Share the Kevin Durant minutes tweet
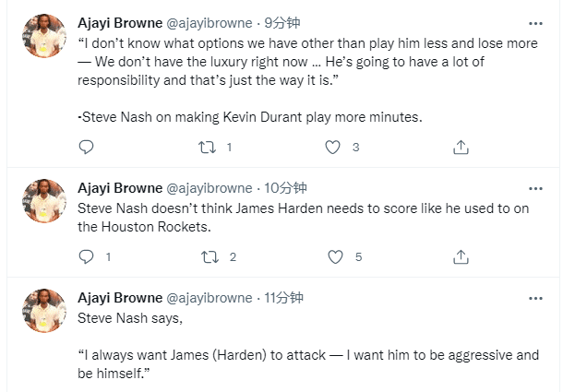The image size is (563, 392). click(x=461, y=147)
